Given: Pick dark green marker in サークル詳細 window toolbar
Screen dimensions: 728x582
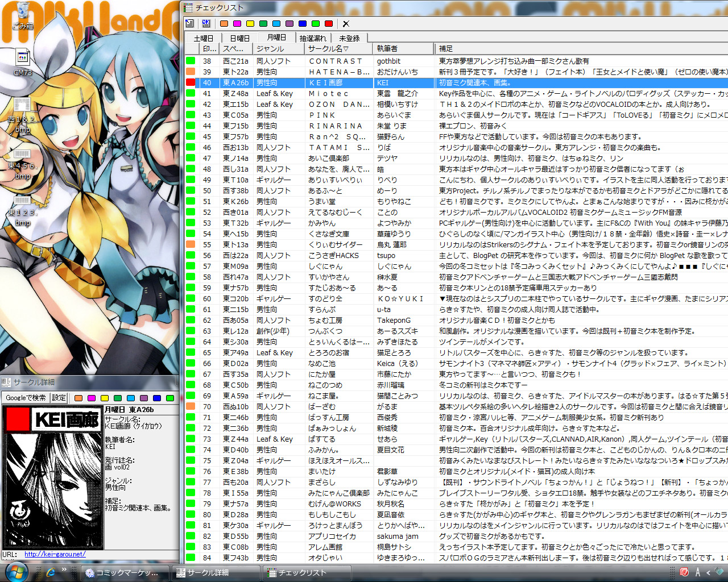Looking at the screenshot, I should pos(118,398).
